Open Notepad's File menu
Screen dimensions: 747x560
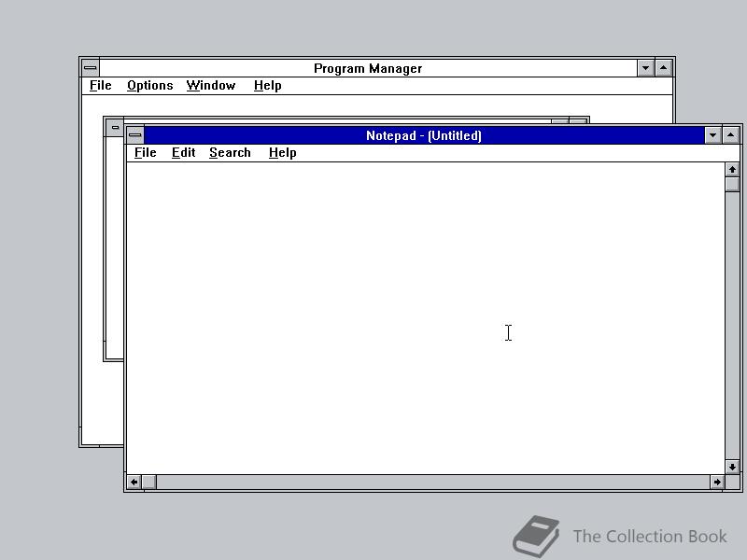[146, 153]
